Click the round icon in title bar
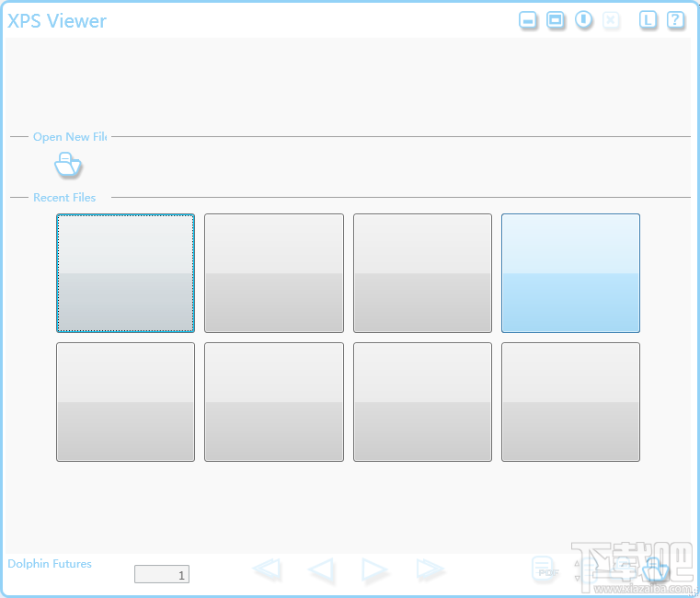This screenshot has height=598, width=700. pyautogui.click(x=584, y=20)
